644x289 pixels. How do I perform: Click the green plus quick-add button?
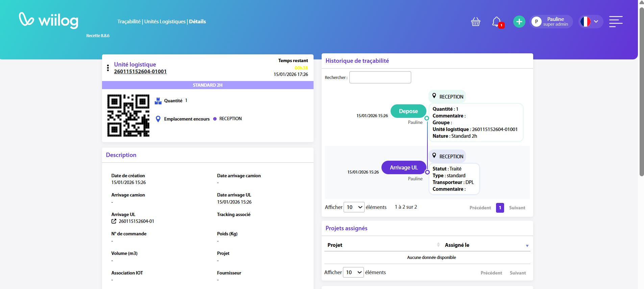click(x=519, y=22)
